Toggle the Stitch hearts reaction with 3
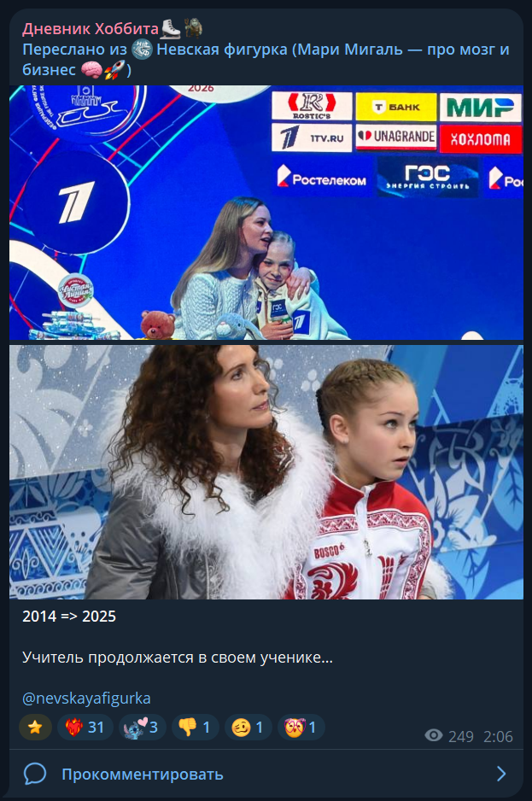This screenshot has width=532, height=801. tap(142, 727)
